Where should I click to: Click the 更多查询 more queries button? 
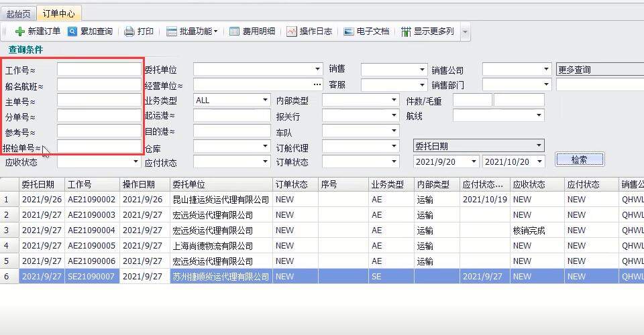point(600,70)
